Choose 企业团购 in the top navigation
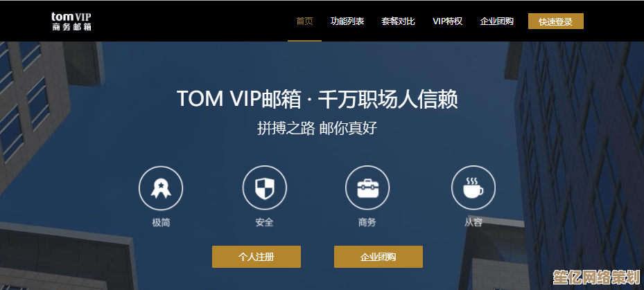644x290 pixels. pos(497,21)
